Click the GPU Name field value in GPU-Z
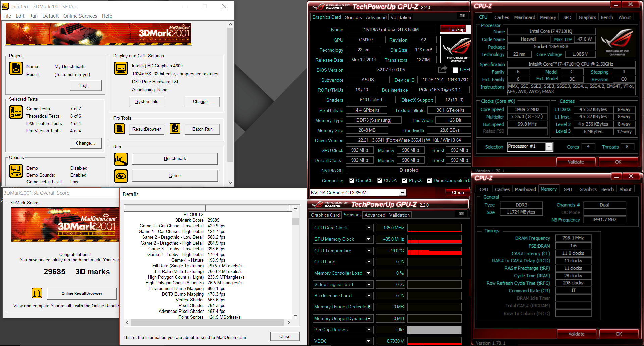Image resolution: width=644 pixels, height=346 pixels. click(x=391, y=30)
